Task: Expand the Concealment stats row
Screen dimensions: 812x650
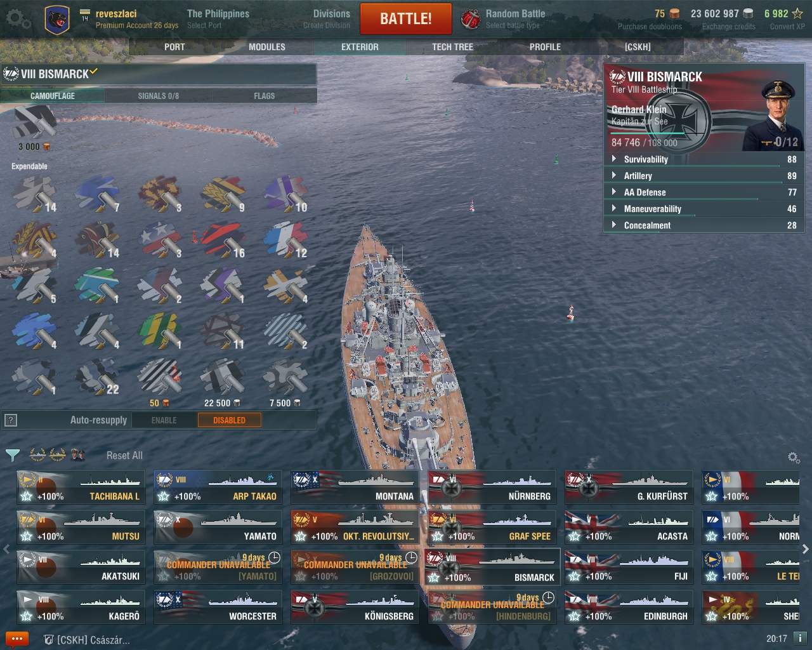Action: pos(704,225)
